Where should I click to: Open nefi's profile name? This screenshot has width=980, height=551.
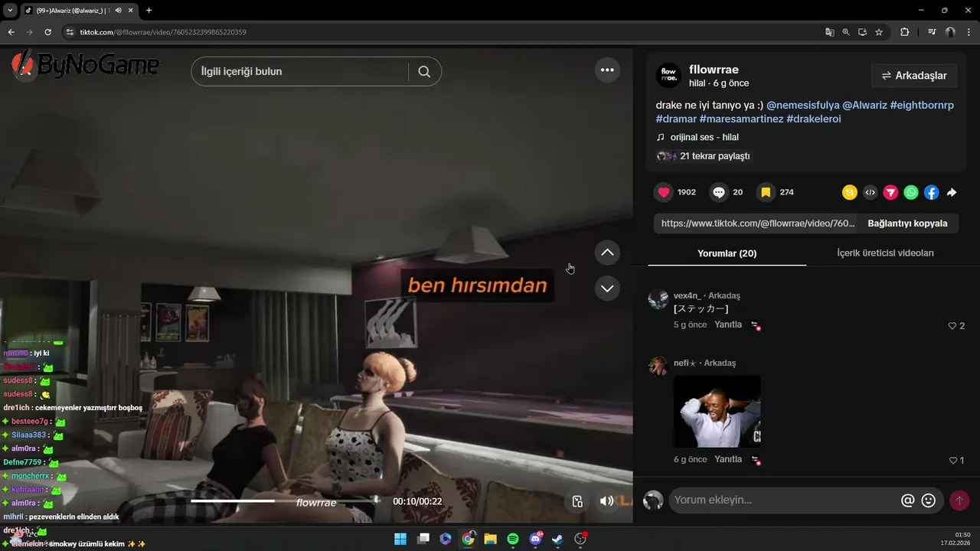click(x=684, y=363)
